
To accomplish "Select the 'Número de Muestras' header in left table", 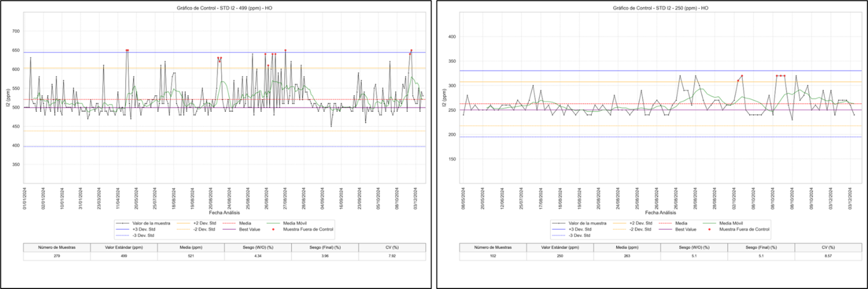I will tap(56, 247).
